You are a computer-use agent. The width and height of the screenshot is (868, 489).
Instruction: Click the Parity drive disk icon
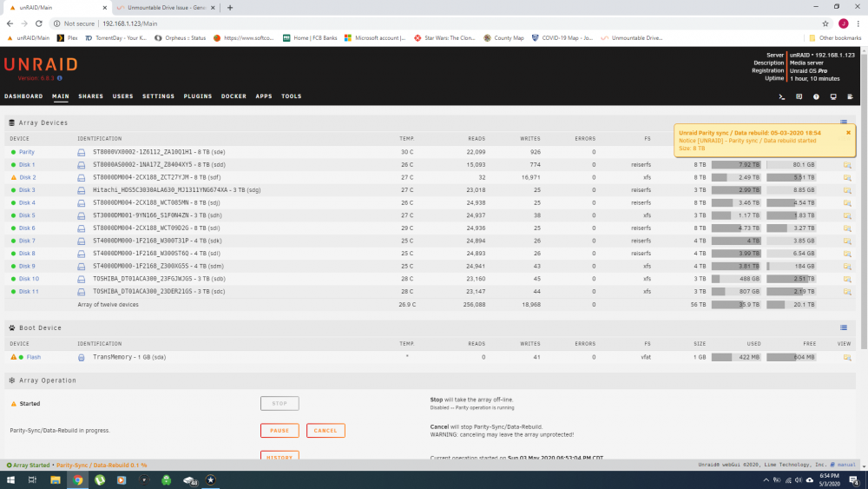(82, 152)
